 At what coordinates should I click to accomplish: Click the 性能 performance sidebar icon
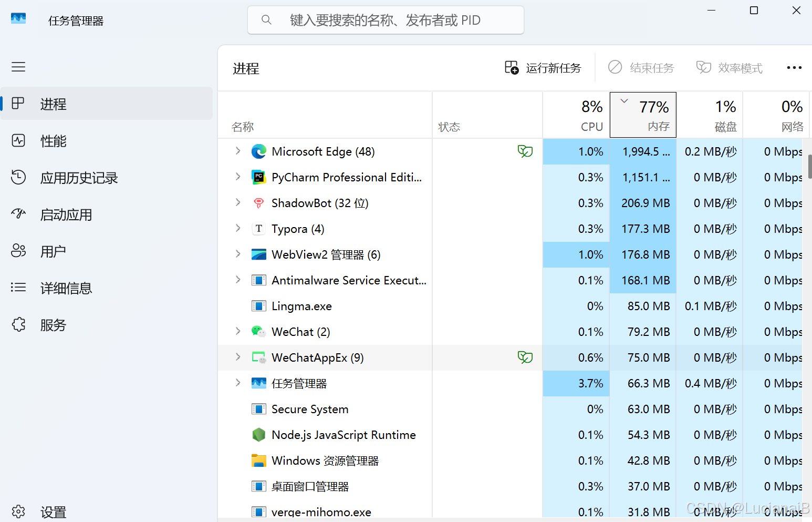coord(18,140)
